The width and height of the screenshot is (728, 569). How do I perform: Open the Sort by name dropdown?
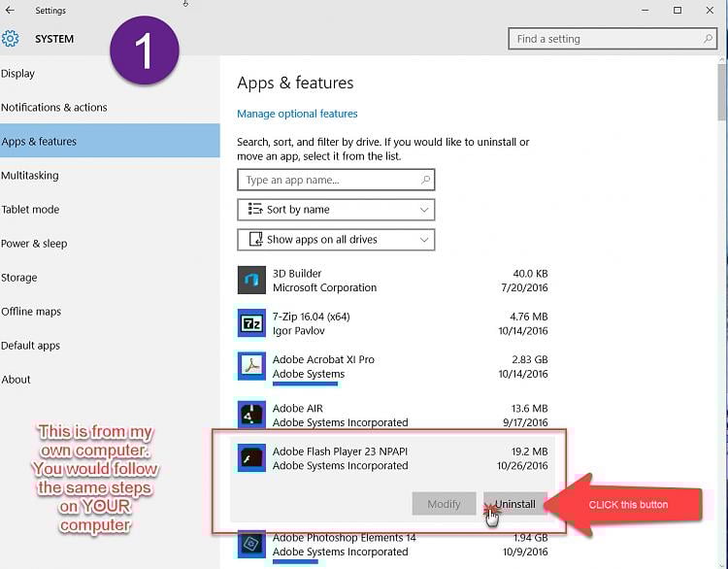[x=336, y=210]
